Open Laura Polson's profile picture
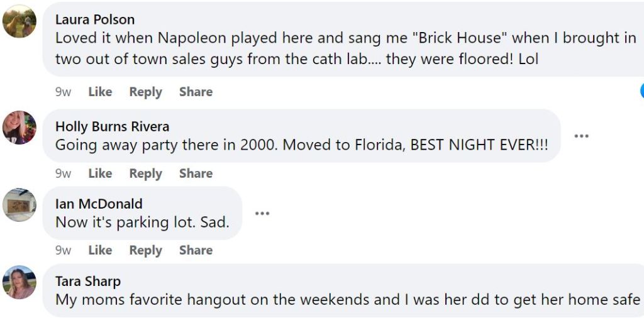The height and width of the screenshot is (318, 644). click(x=19, y=21)
